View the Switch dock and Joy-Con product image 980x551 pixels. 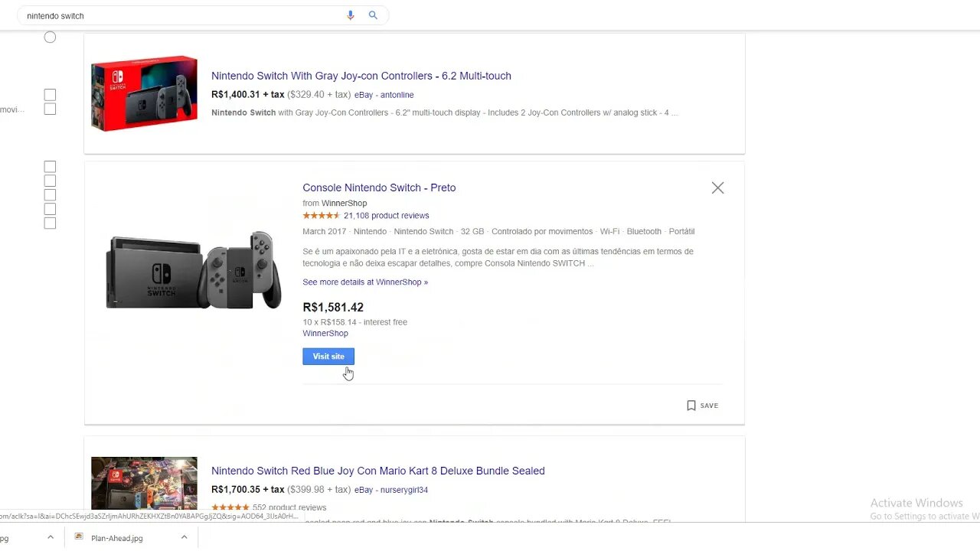point(194,270)
